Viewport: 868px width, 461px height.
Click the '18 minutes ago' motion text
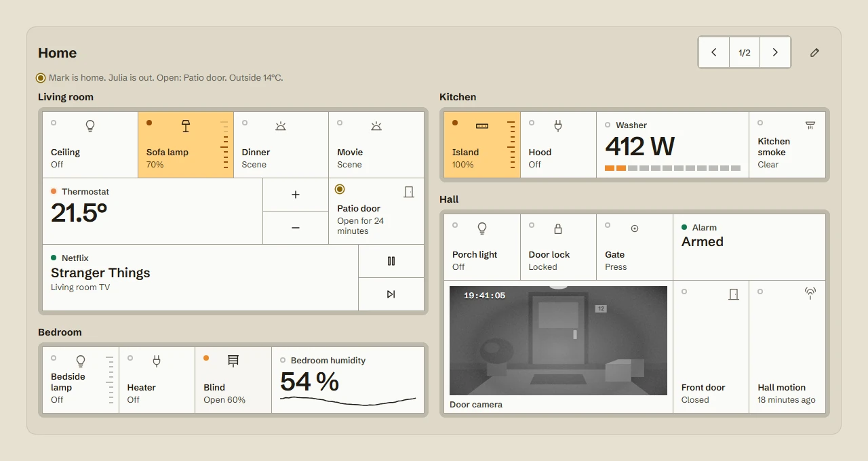tap(787, 400)
